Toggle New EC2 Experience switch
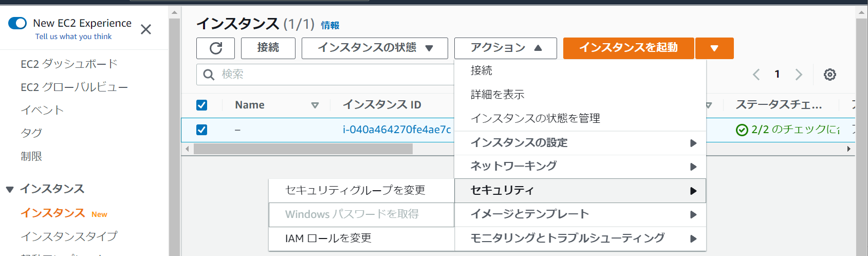868x256 pixels. click(17, 23)
